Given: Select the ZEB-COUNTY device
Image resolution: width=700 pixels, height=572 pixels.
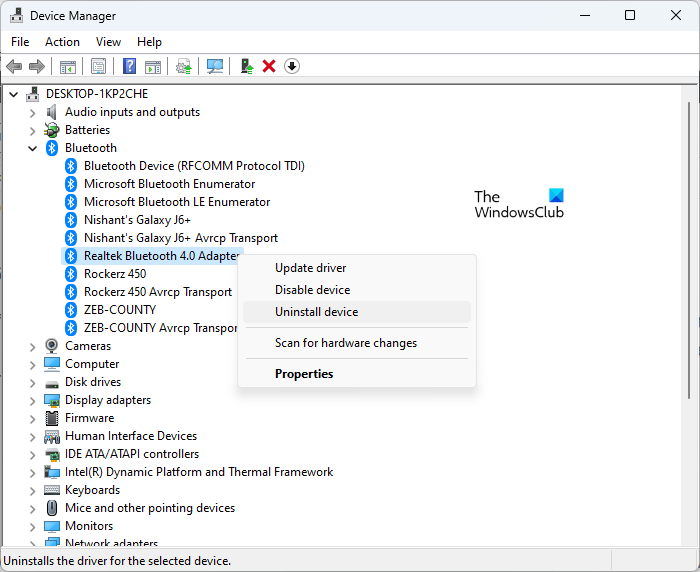Looking at the screenshot, I should tap(120, 310).
